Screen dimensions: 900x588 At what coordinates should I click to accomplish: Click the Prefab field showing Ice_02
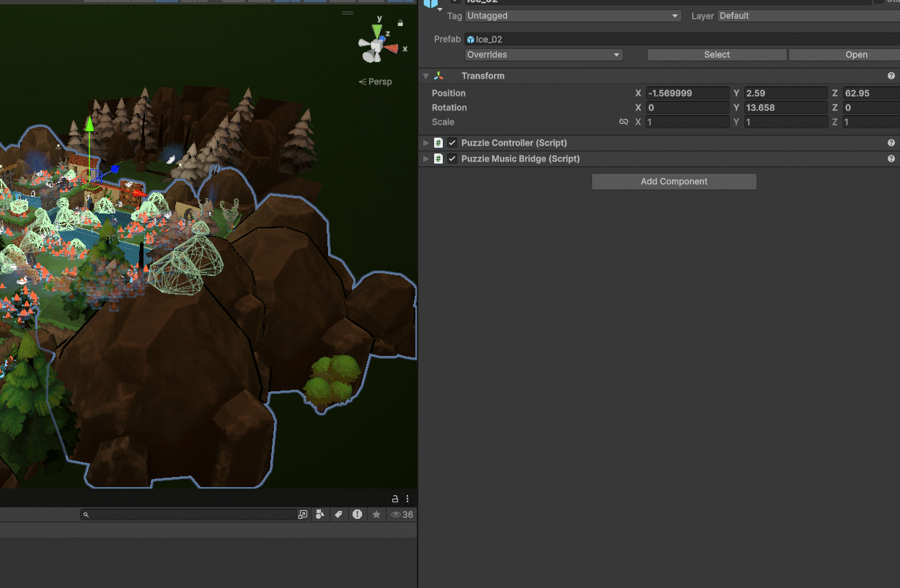682,39
